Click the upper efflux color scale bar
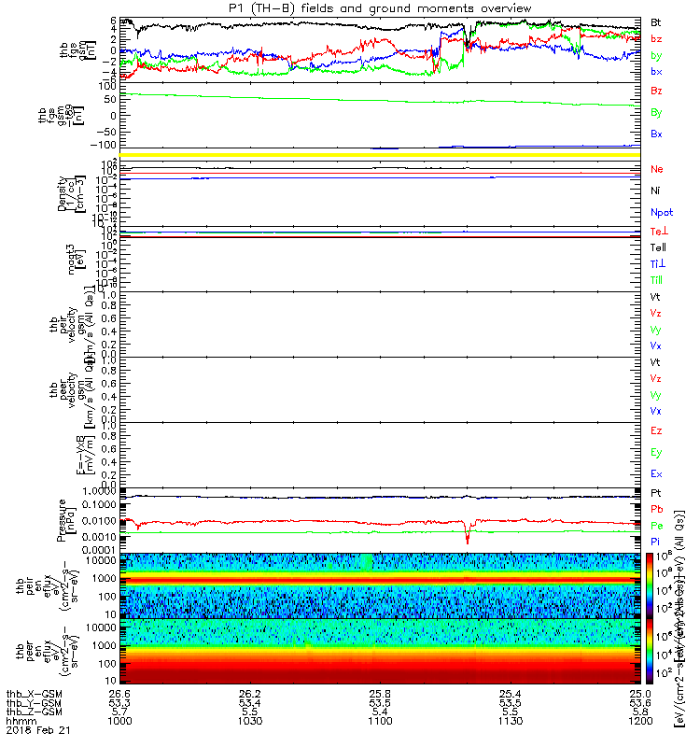This screenshot has width=700, height=747. coord(650,585)
